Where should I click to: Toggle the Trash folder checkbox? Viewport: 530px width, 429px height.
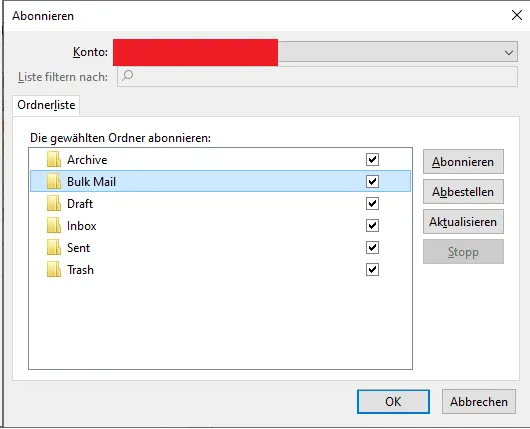pos(372,269)
